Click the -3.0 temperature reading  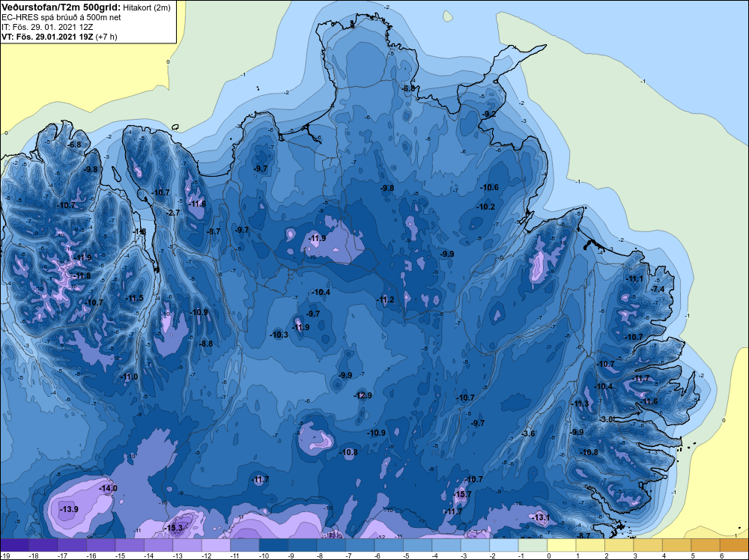606,419
